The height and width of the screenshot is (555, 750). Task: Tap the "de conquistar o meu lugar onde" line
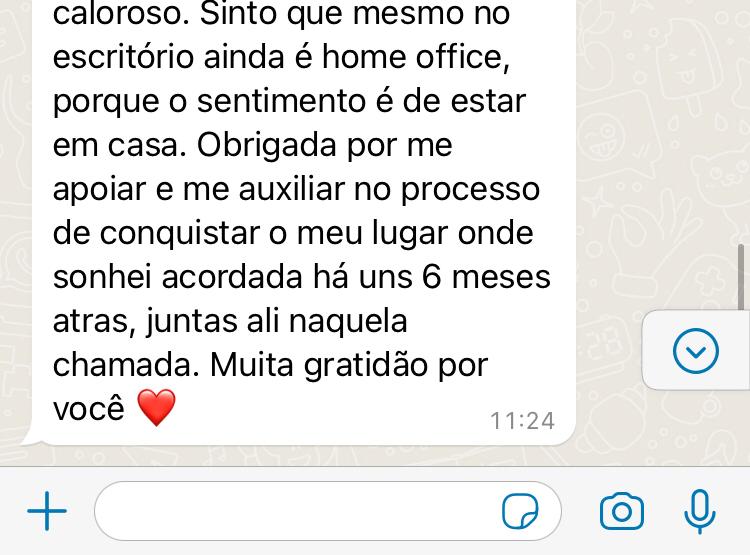293,233
